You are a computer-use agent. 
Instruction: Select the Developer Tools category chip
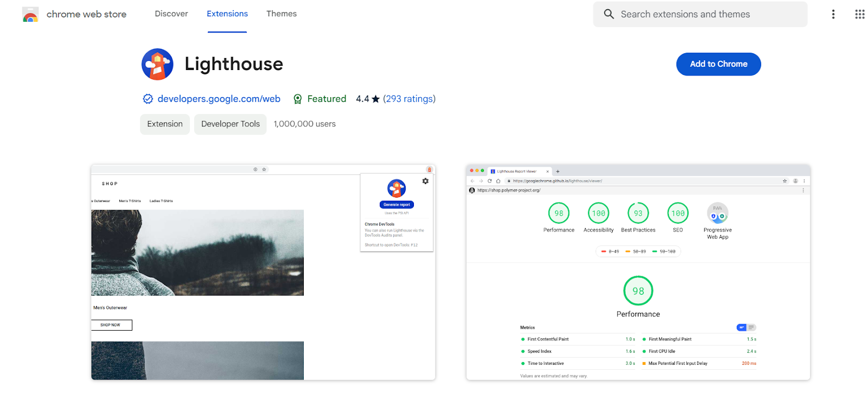231,124
